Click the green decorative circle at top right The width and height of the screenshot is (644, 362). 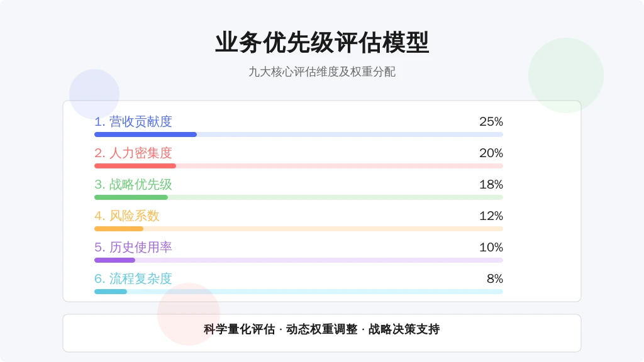click(x=566, y=75)
